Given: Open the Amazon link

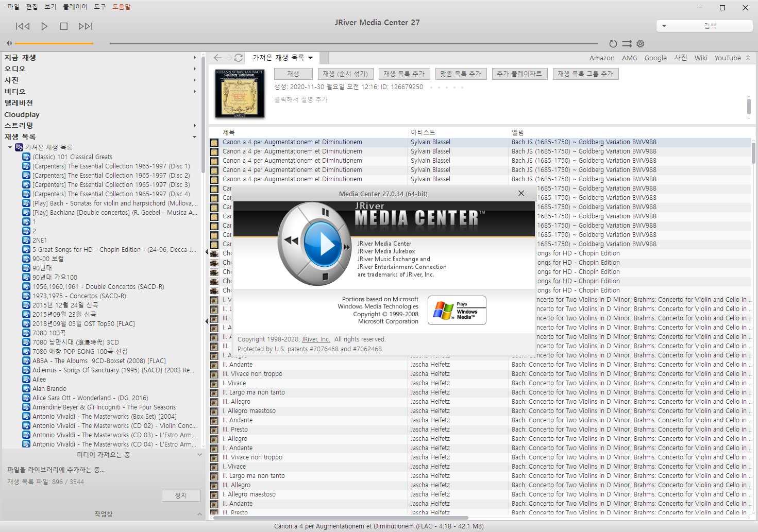Looking at the screenshot, I should [x=602, y=58].
